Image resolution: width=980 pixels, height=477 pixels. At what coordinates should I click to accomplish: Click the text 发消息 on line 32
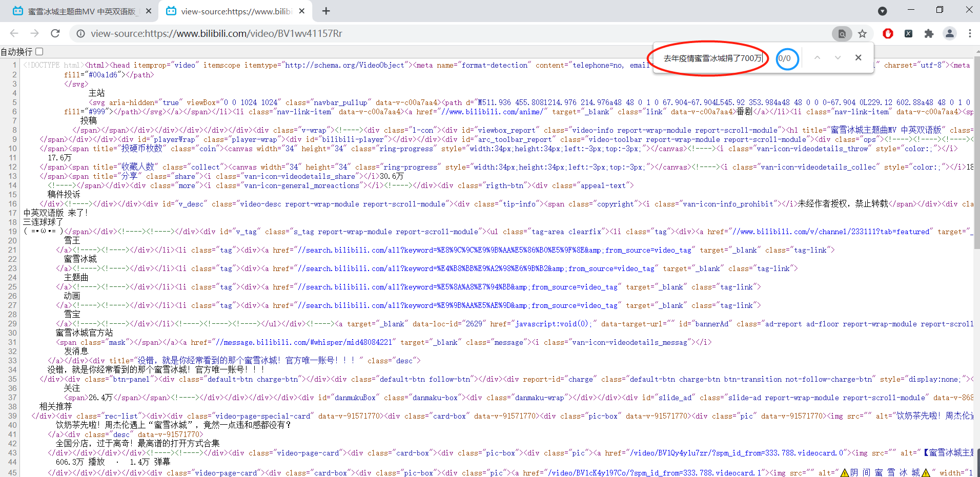click(x=76, y=351)
